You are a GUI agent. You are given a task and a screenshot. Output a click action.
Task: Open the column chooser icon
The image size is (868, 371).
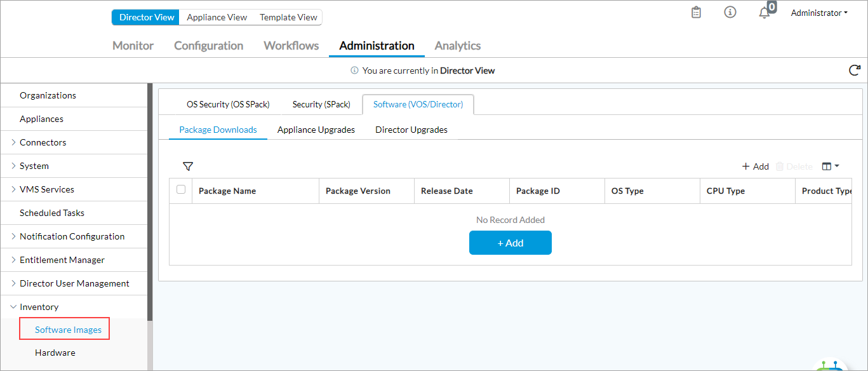click(x=830, y=166)
